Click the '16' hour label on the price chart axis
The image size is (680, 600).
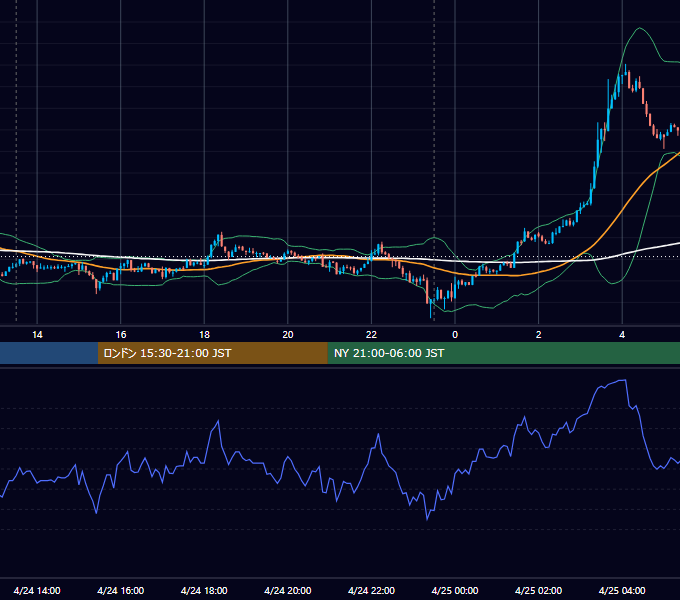(x=121, y=335)
